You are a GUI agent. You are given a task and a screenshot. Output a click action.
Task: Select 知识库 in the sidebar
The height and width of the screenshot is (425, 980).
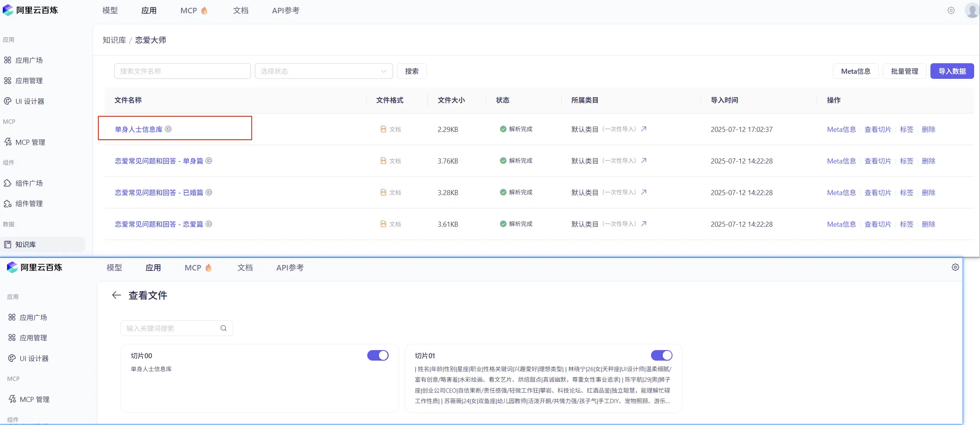[x=42, y=244]
